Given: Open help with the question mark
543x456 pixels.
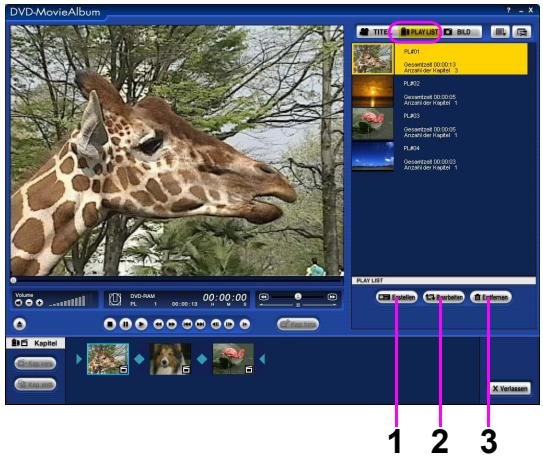Looking at the screenshot, I should tap(509, 11).
